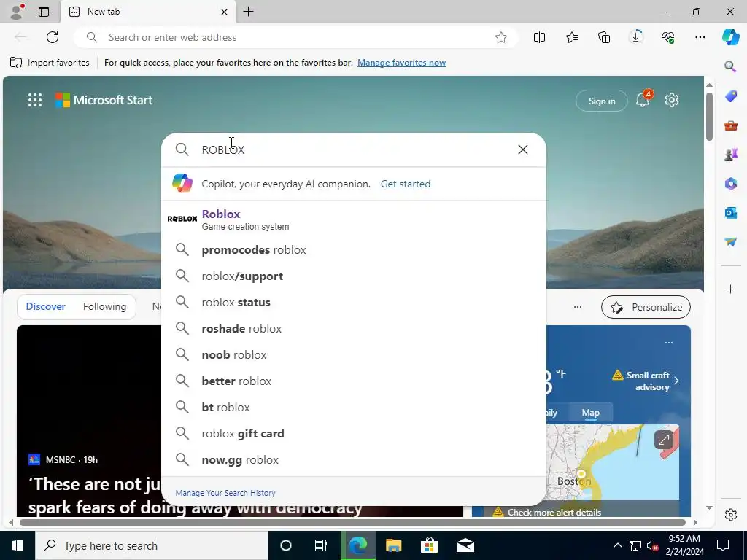Open the profile icon in title bar
Viewport: 747px width, 560px height.
pyautogui.click(x=17, y=12)
